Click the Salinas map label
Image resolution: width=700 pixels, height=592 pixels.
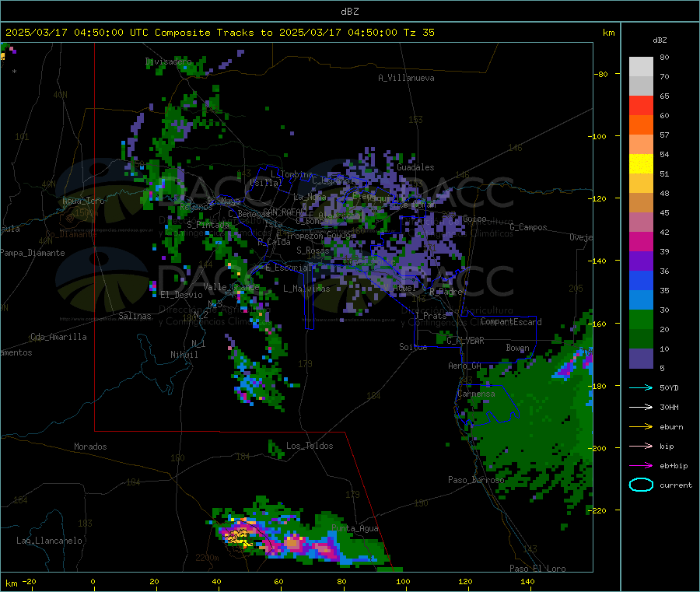[135, 316]
